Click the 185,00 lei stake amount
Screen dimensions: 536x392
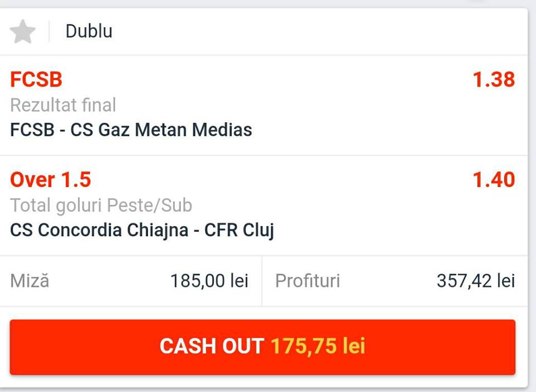[x=209, y=281]
